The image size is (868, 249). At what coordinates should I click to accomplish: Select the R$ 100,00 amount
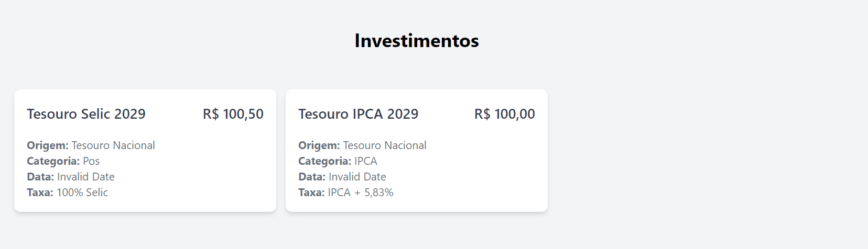[505, 114]
